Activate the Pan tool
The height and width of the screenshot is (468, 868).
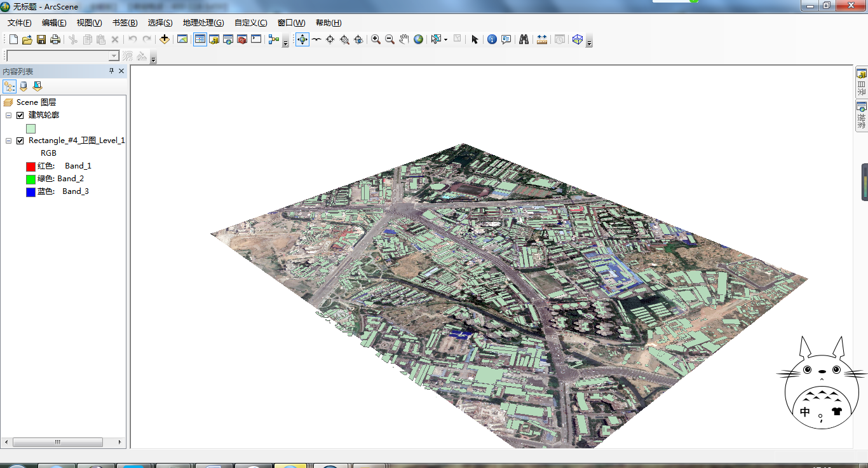[404, 39]
